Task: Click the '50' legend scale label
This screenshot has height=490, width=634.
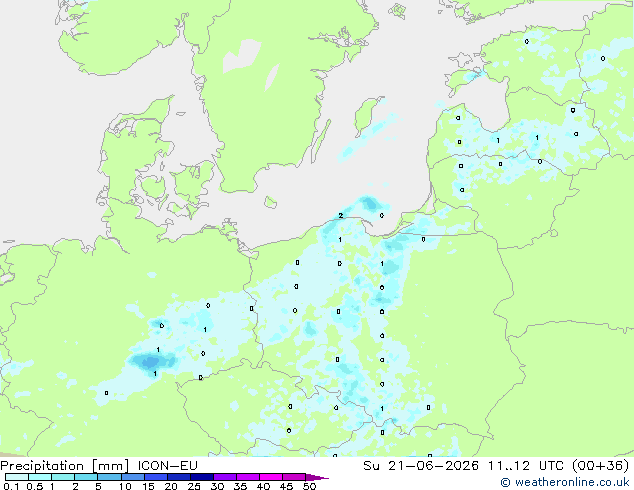Action: [x=309, y=486]
